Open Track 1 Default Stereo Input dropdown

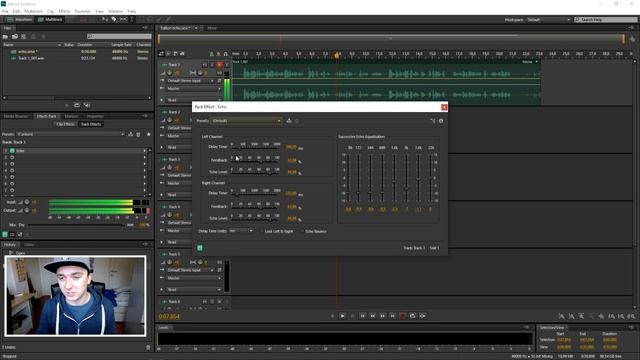click(190, 81)
